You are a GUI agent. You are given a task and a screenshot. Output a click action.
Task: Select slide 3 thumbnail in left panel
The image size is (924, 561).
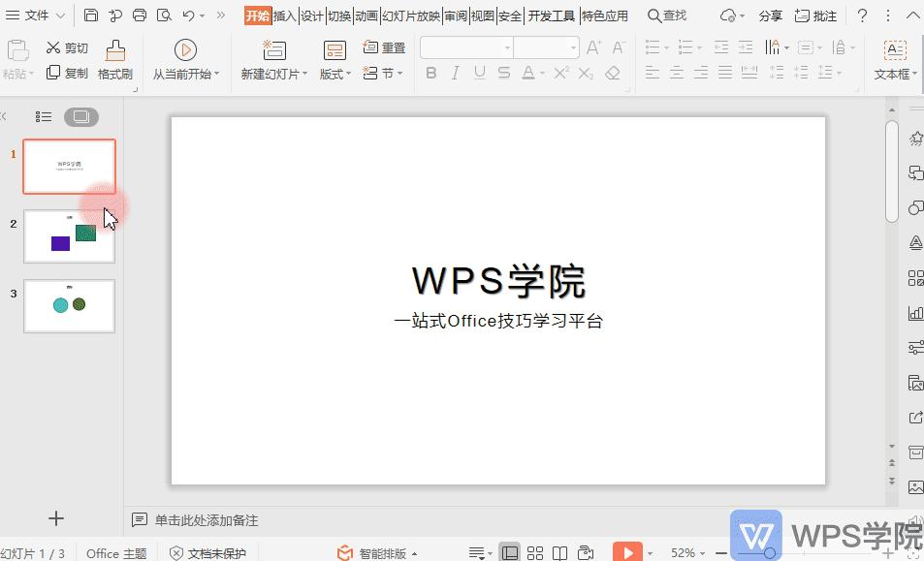[69, 306]
